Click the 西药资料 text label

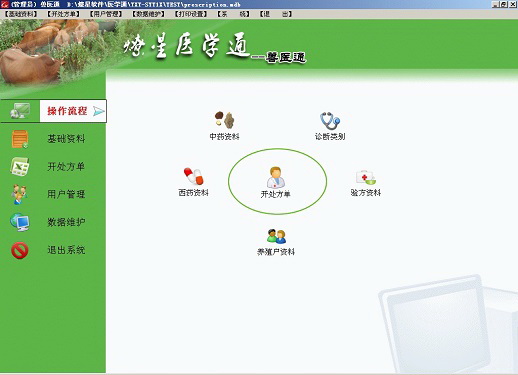point(194,193)
